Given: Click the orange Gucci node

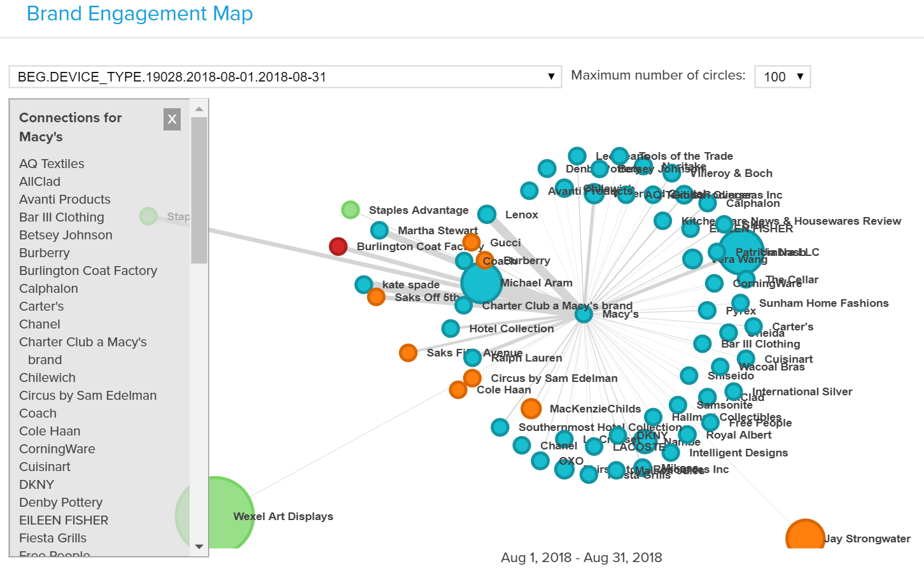Looking at the screenshot, I should (471, 242).
